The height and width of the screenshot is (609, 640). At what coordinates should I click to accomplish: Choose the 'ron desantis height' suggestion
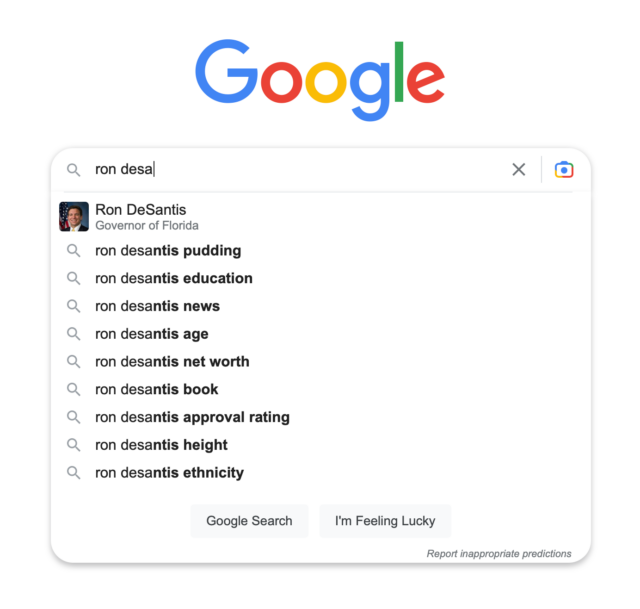tap(161, 445)
